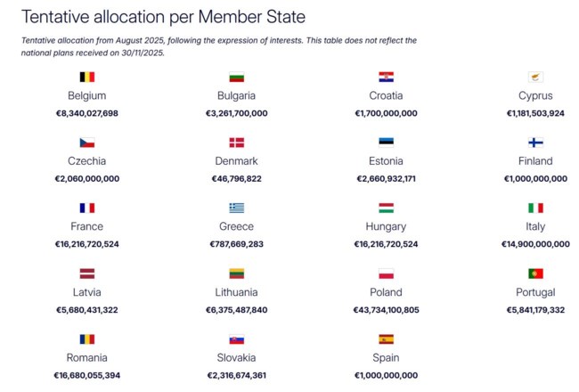
Task: Click the Spain flag icon
Action: pyautogui.click(x=386, y=339)
